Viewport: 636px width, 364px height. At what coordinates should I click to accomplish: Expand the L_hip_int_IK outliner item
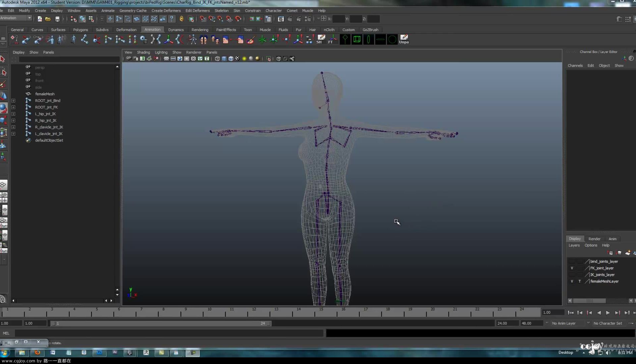[x=13, y=114]
